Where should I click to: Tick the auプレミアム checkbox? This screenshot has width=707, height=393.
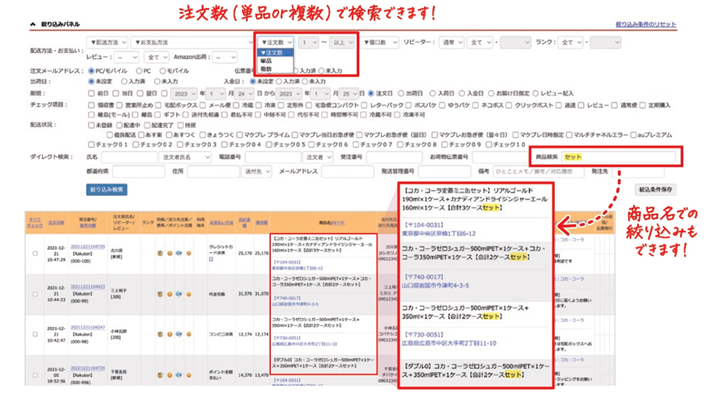point(634,135)
